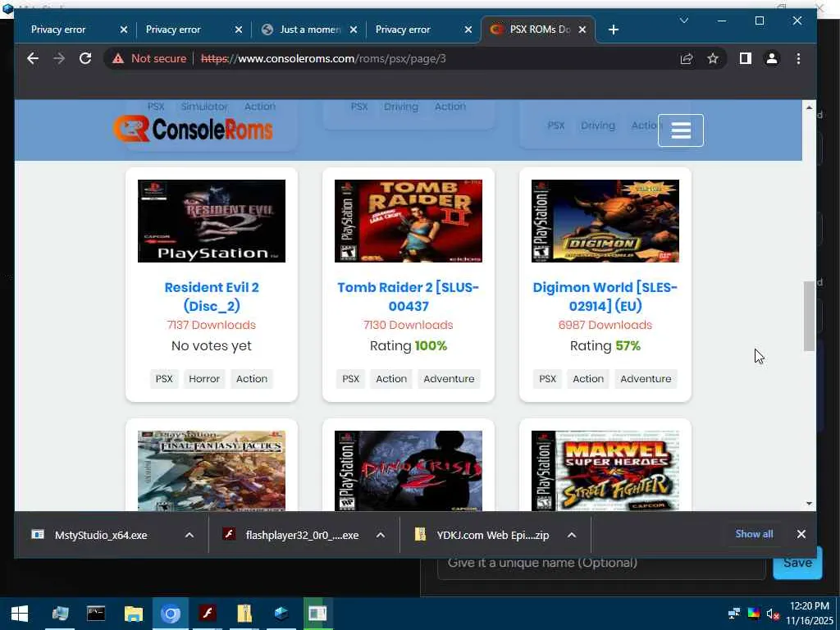Click the muted volume tray icon
The width and height of the screenshot is (840, 630).
pyautogui.click(x=772, y=614)
